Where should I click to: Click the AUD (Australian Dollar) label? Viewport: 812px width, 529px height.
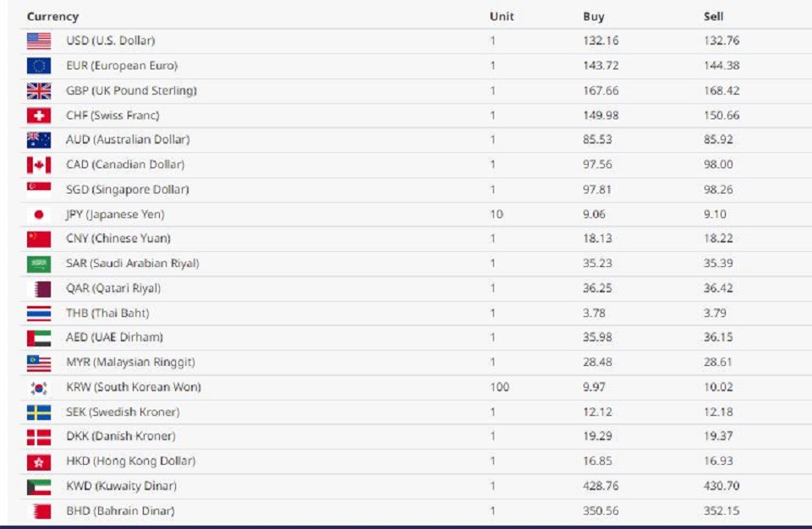coord(128,139)
